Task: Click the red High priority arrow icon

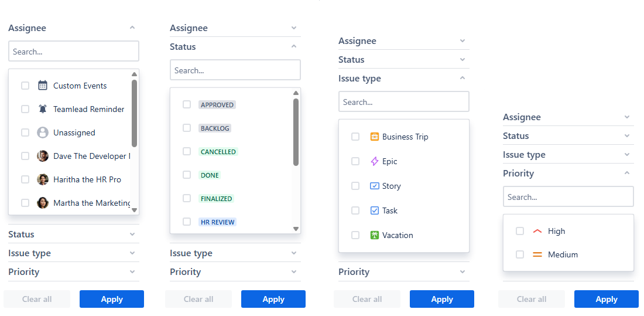Action: pos(537,231)
